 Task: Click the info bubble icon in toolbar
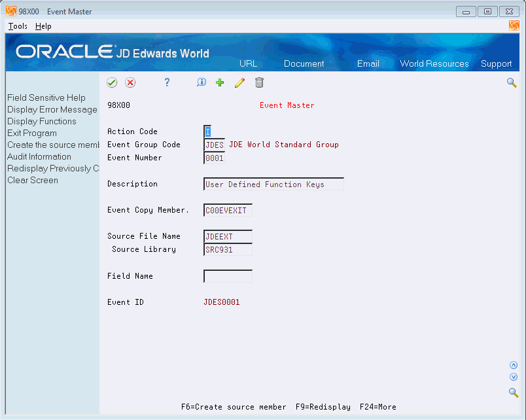click(x=202, y=82)
